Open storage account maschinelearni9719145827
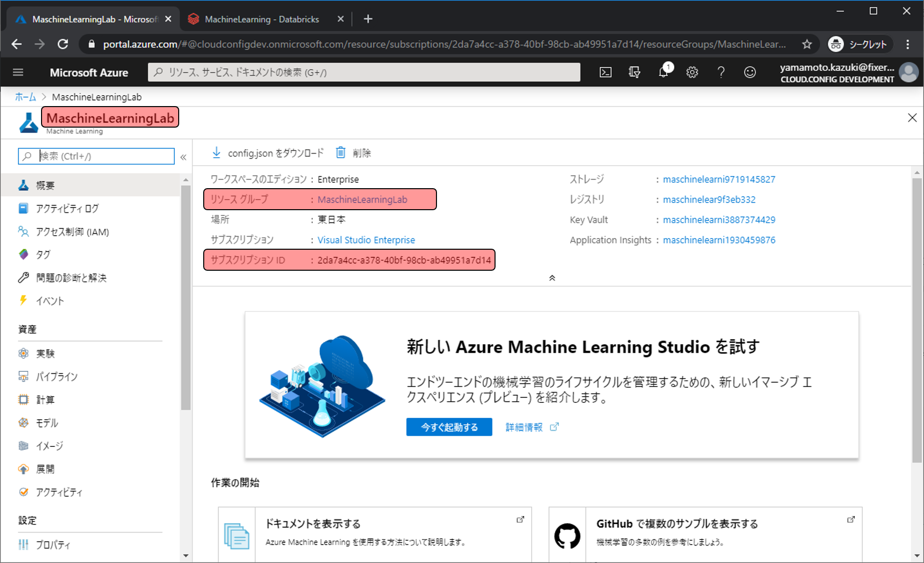Screen dimensions: 924x563 point(719,179)
